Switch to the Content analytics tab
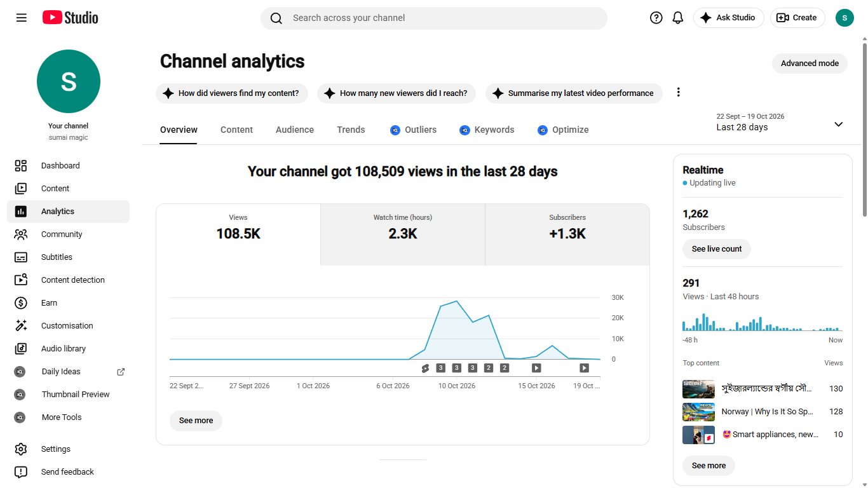868x488 pixels. coord(236,130)
